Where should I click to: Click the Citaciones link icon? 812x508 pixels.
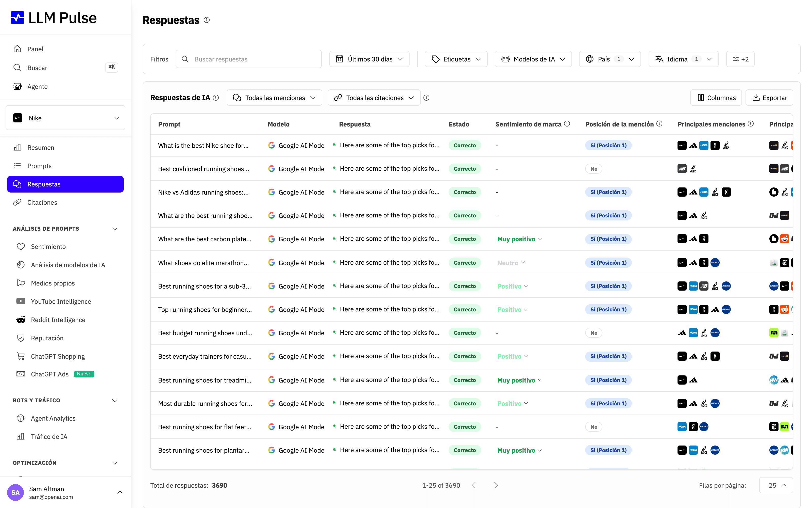tap(17, 202)
